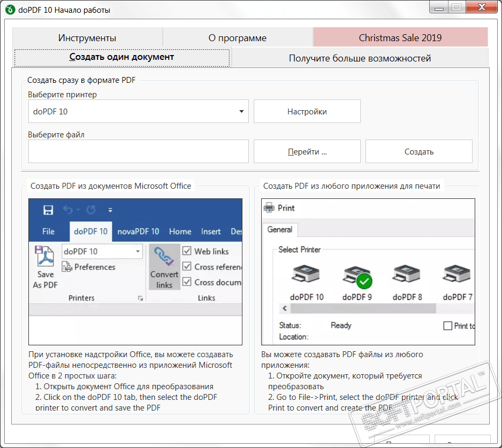Toggle the Cross document checkbox
Viewport: 502px width, 448px height.
(x=187, y=282)
